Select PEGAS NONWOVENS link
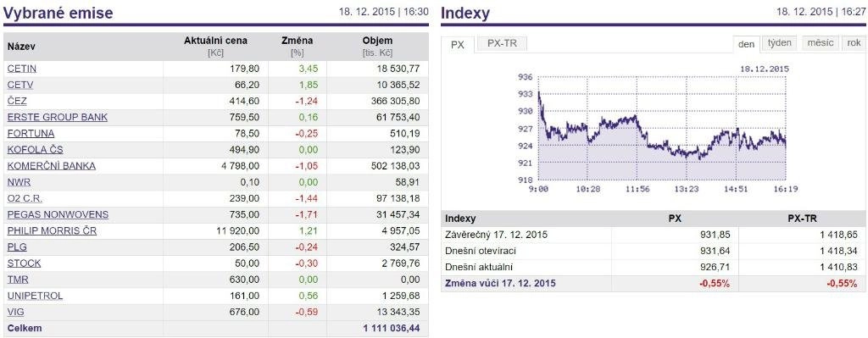This screenshot has height=338, width=868. 58,214
